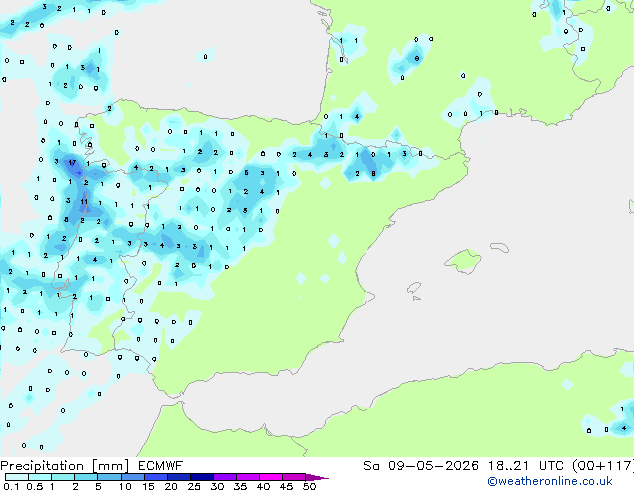This screenshot has width=634, height=490.
Task: Click the legend label '20'
Action: pos(171,486)
